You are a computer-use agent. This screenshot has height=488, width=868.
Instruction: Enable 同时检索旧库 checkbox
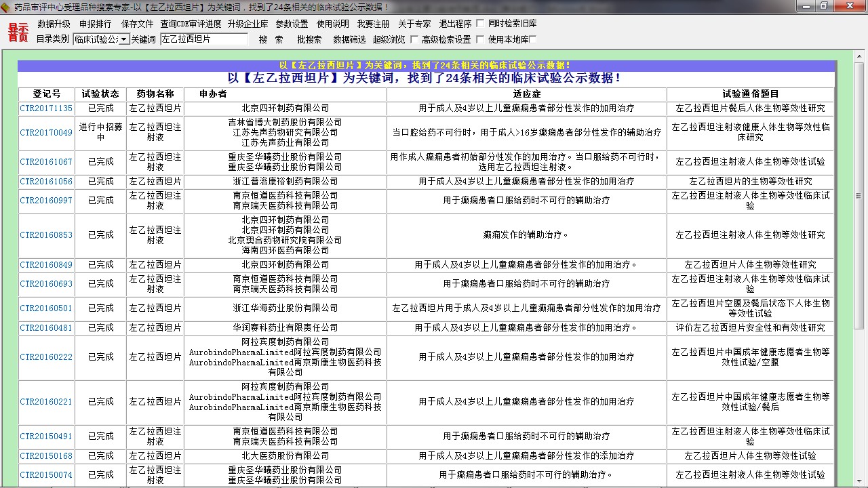tap(480, 24)
